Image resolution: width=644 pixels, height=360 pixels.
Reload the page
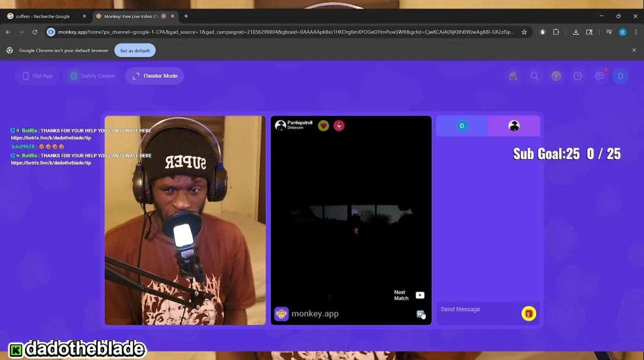[35, 32]
